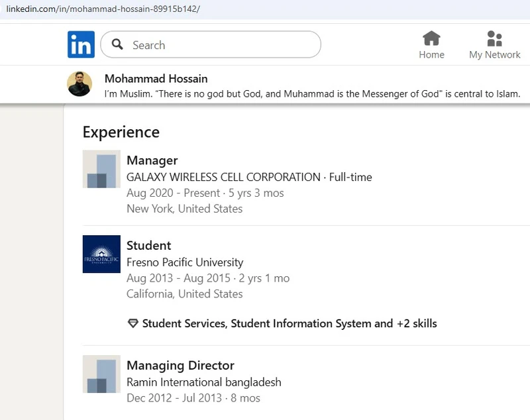This screenshot has height=420, width=530.
Task: Click 'Aug 2020 - Present · 5 yrs 3 mos'
Action: (205, 193)
